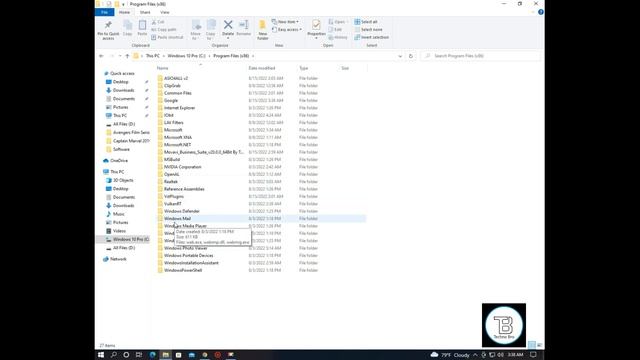Click Invert selection in the ribbon
The image size is (640, 360).
[x=371, y=37]
